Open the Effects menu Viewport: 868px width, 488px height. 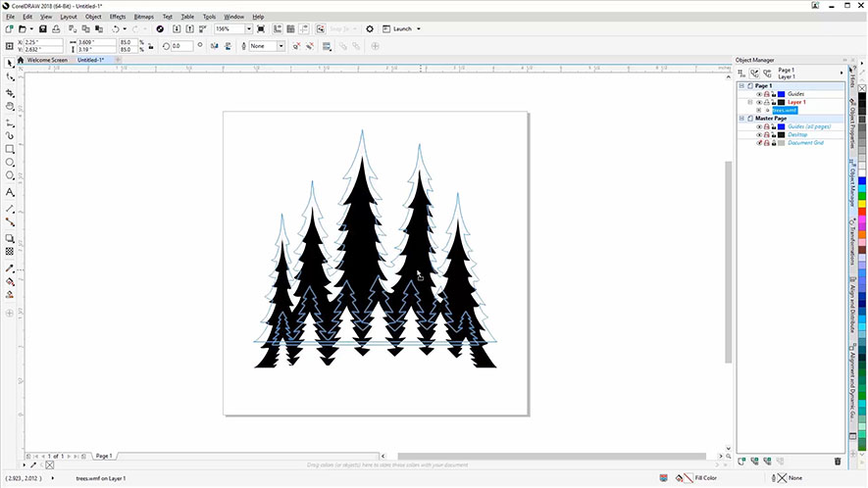pos(117,17)
